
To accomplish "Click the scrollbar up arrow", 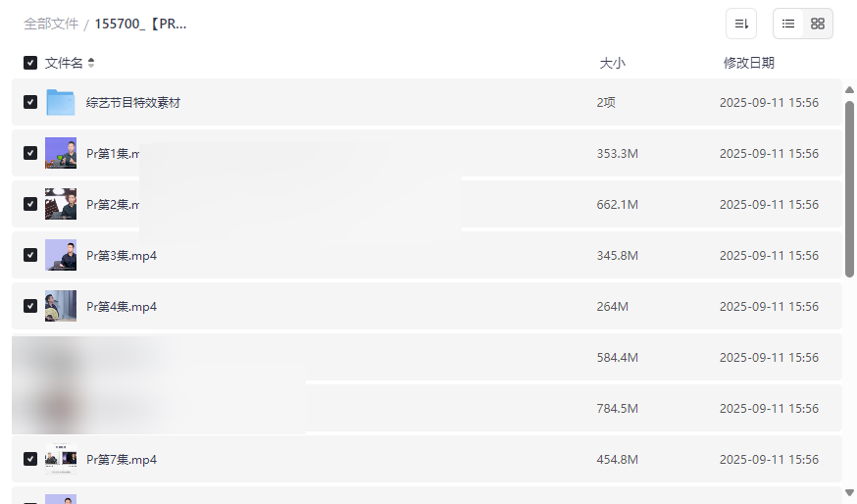I will [x=849, y=90].
